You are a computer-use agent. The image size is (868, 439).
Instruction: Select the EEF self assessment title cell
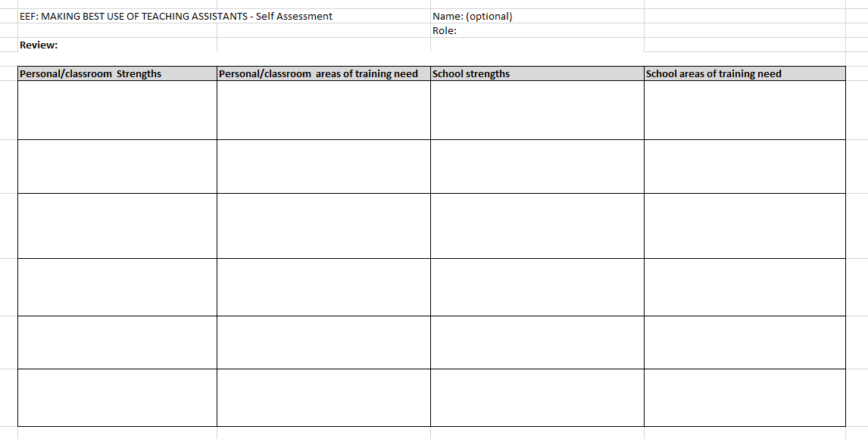(x=176, y=17)
